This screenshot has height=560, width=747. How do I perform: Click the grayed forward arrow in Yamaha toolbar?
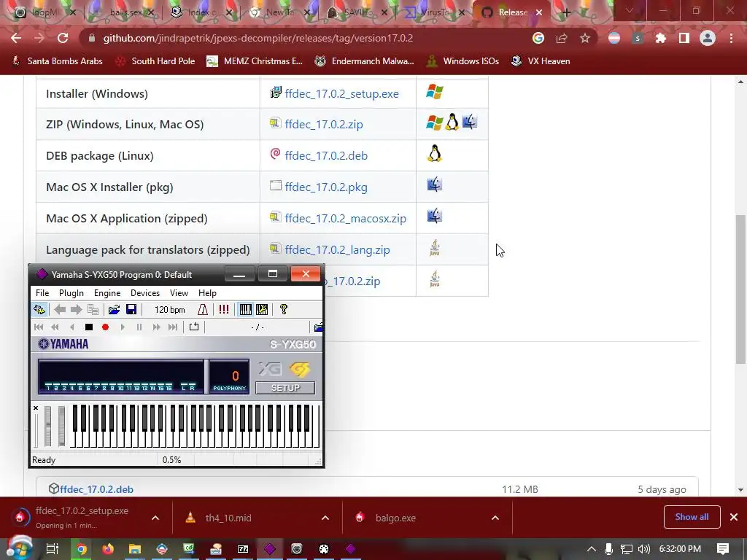coord(76,310)
